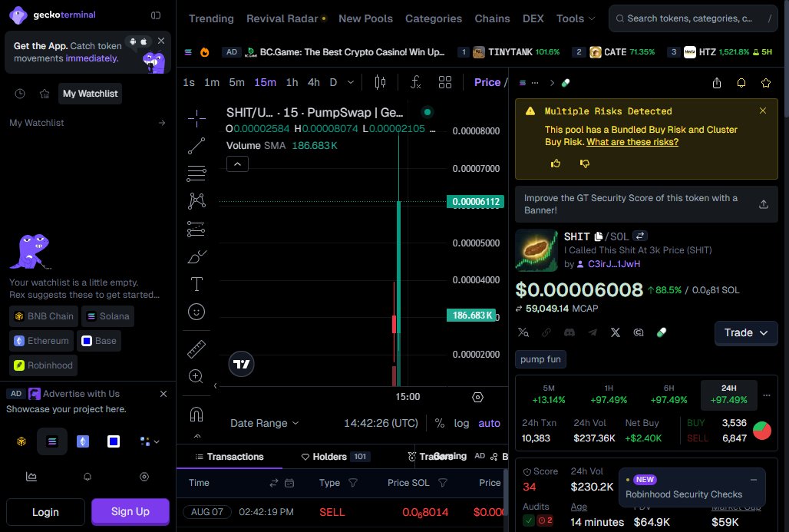Open the indicators fx menu

click(416, 82)
